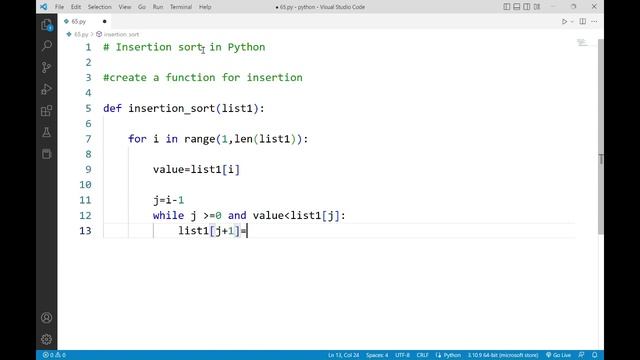Click the editor vertical scrollbar
Image resolution: width=640 pixels, height=360 pixels.
pos(601,136)
